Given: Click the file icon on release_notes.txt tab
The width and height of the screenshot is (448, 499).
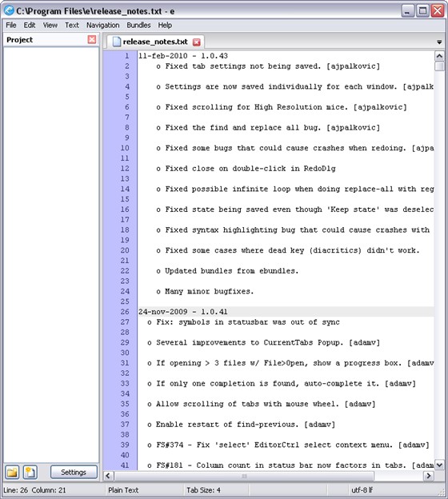Looking at the screenshot, I should tap(117, 42).
